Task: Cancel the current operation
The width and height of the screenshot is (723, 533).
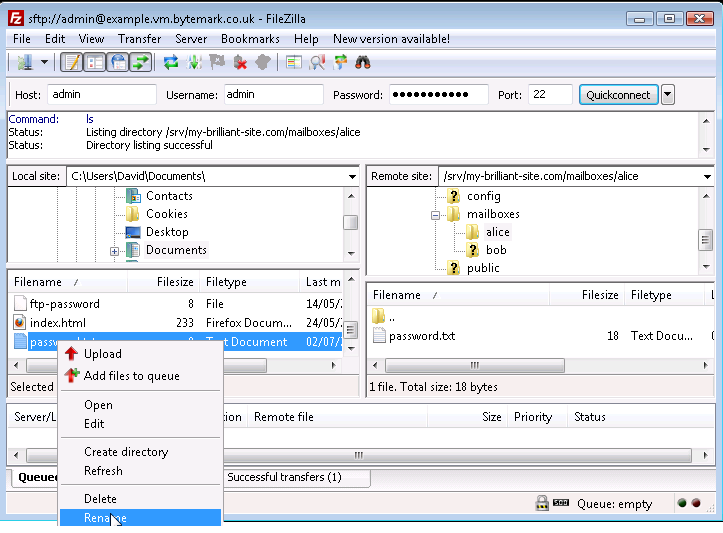Action: [x=217, y=62]
